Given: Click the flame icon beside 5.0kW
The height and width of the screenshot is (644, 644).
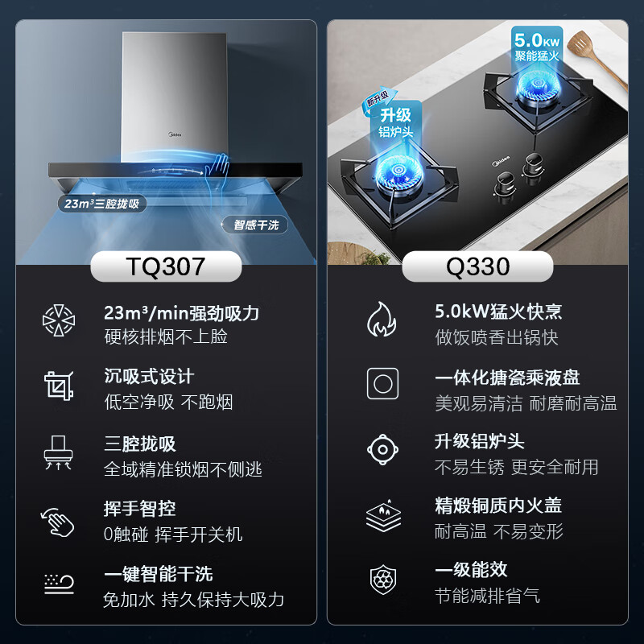Looking at the screenshot, I should pyautogui.click(x=382, y=319).
